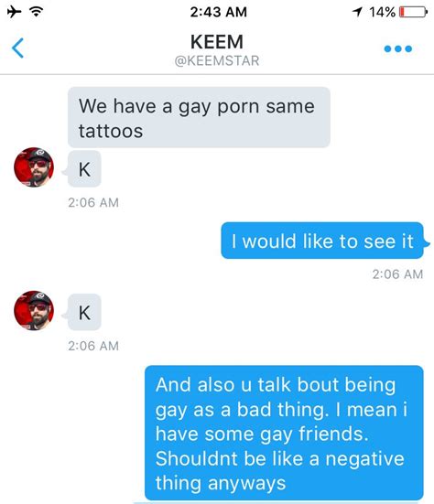Open the @KEEMSTAR handle profile
This screenshot has width=434, height=504.
click(217, 60)
